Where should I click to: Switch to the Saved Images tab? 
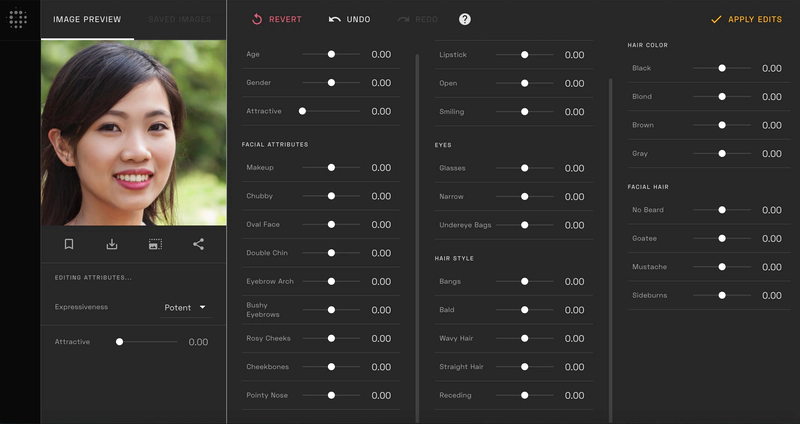pos(180,19)
